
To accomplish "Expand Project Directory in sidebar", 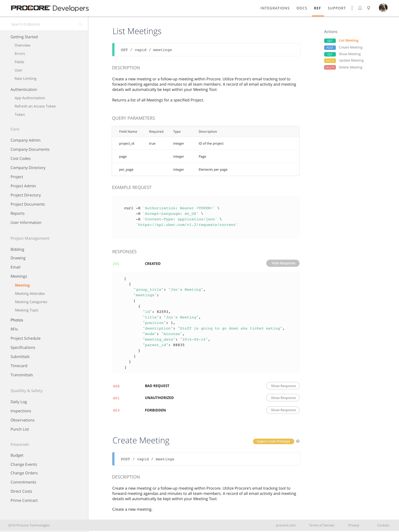I will click(26, 195).
